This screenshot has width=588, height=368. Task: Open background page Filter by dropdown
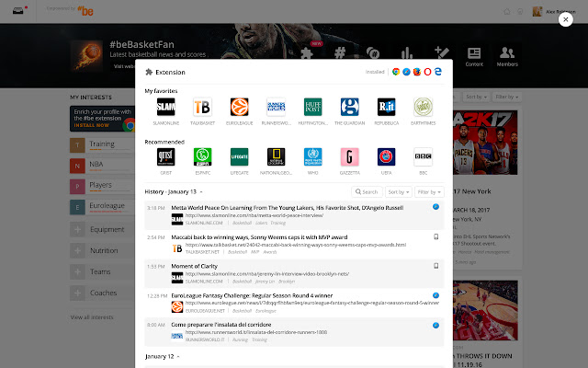point(506,97)
